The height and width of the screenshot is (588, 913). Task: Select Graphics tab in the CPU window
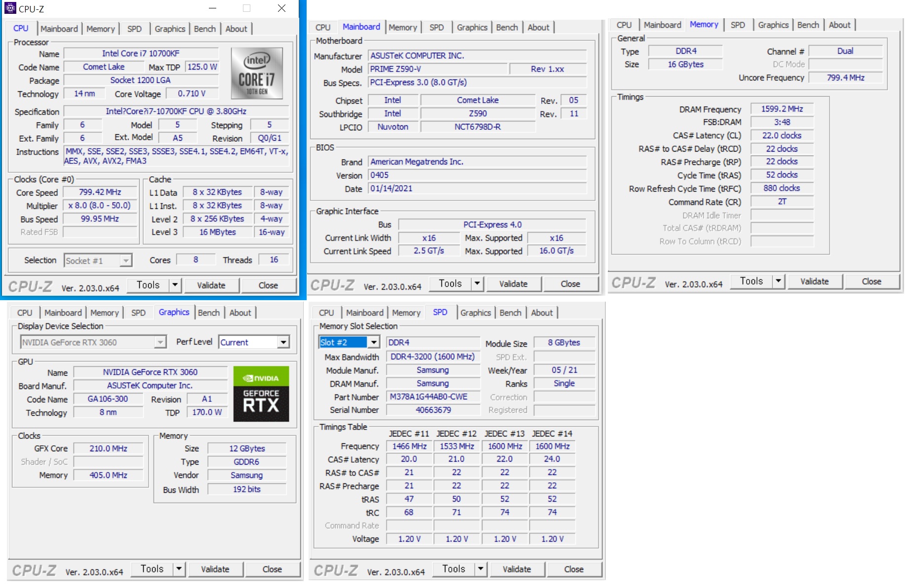click(170, 29)
